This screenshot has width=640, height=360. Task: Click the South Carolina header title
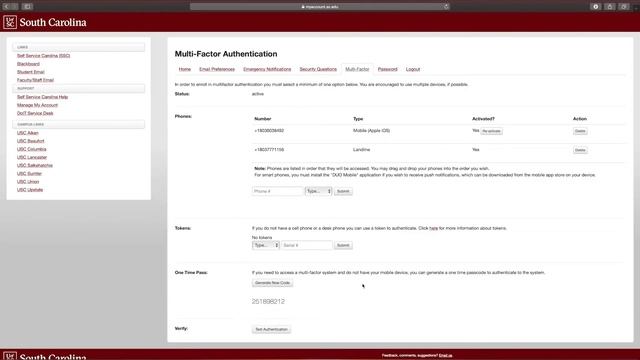[x=53, y=22]
